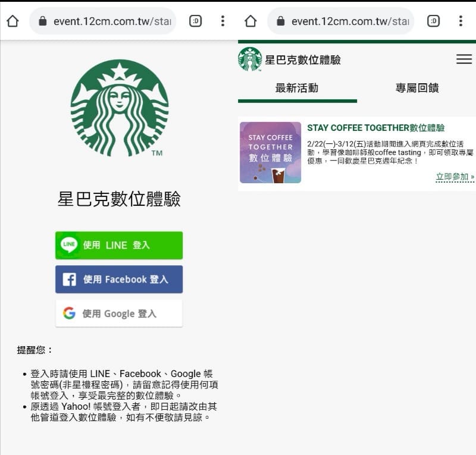Click STAY COFFEE TOGETHER數位體驗 title
The image size is (476, 455).
(376, 128)
